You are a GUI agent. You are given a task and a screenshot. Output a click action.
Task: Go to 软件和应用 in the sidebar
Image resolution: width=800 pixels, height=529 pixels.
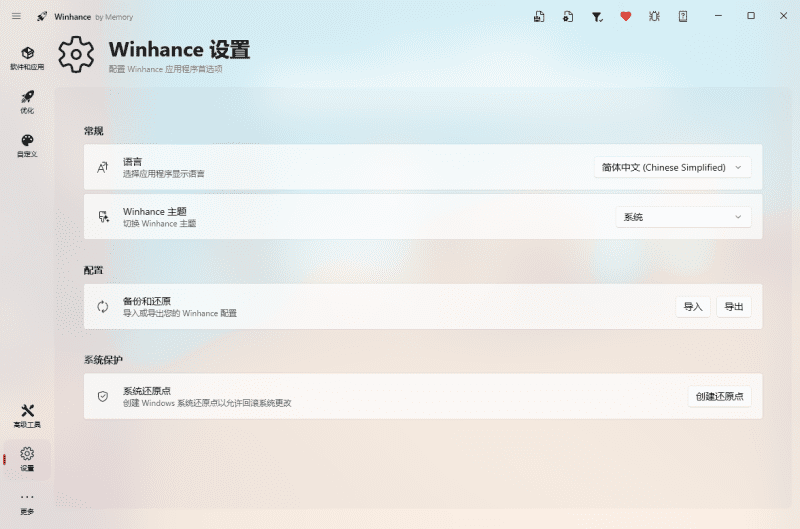(x=27, y=58)
